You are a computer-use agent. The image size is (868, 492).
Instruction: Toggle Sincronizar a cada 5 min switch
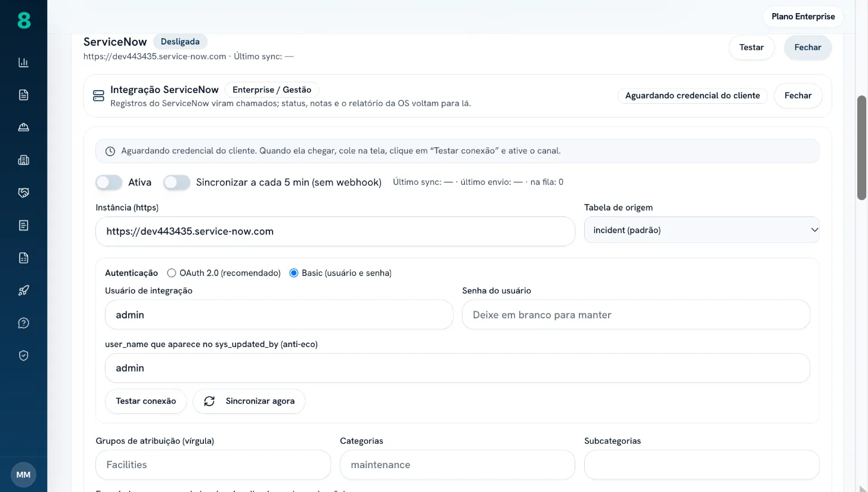pos(177,182)
